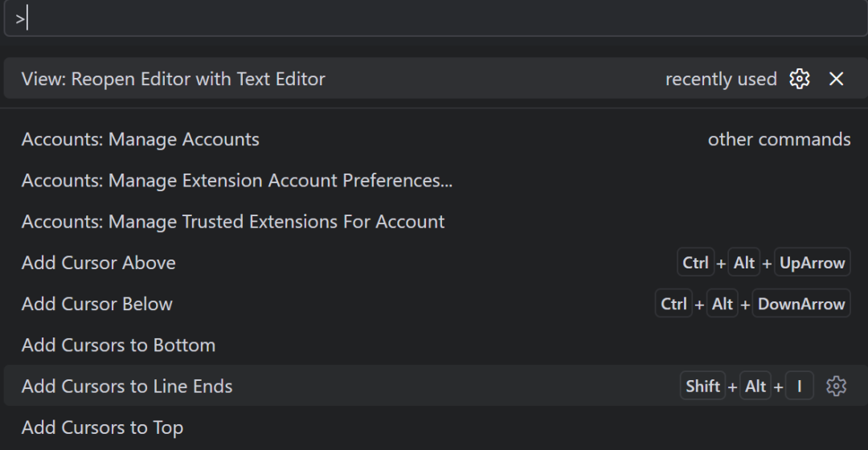This screenshot has width=868, height=450.
Task: Click the UpArrow keybinding badge
Action: (812, 263)
